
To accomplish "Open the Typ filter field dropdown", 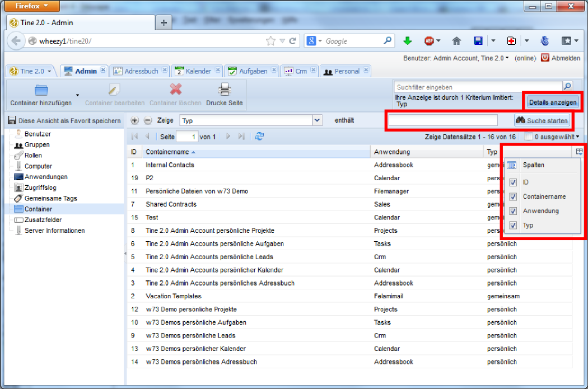I will click(318, 120).
